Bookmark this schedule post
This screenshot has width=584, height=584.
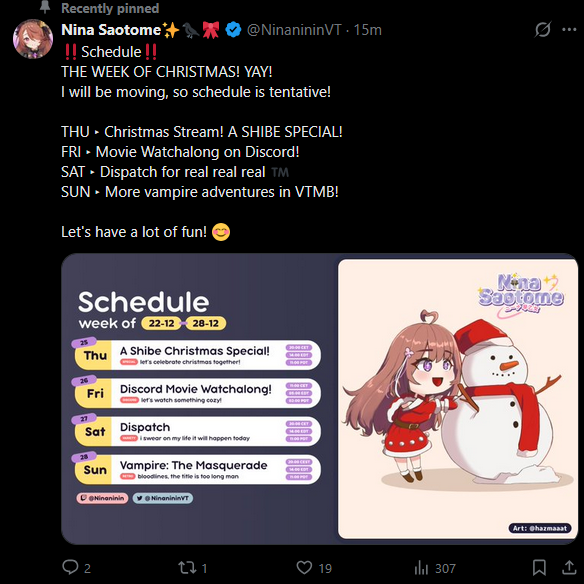(x=539, y=568)
